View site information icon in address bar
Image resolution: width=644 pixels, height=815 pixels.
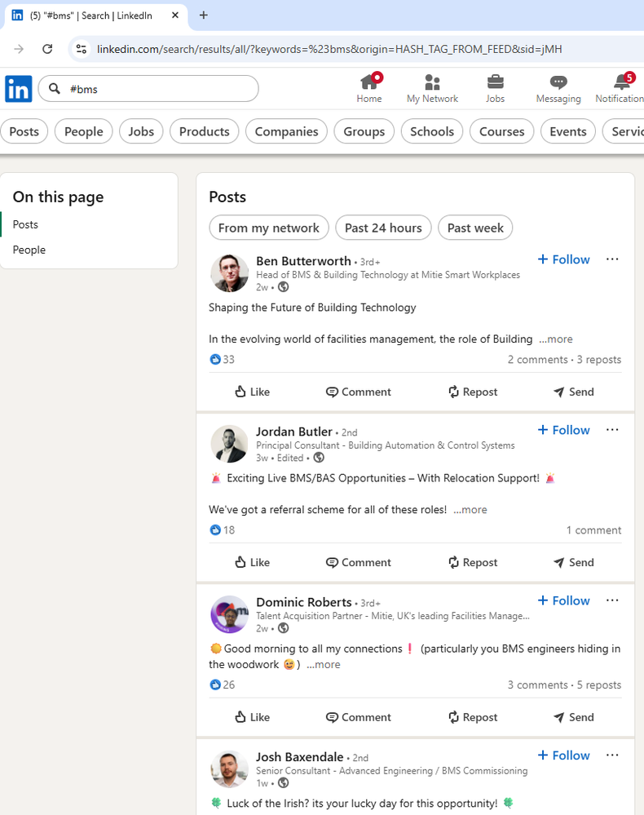click(81, 49)
